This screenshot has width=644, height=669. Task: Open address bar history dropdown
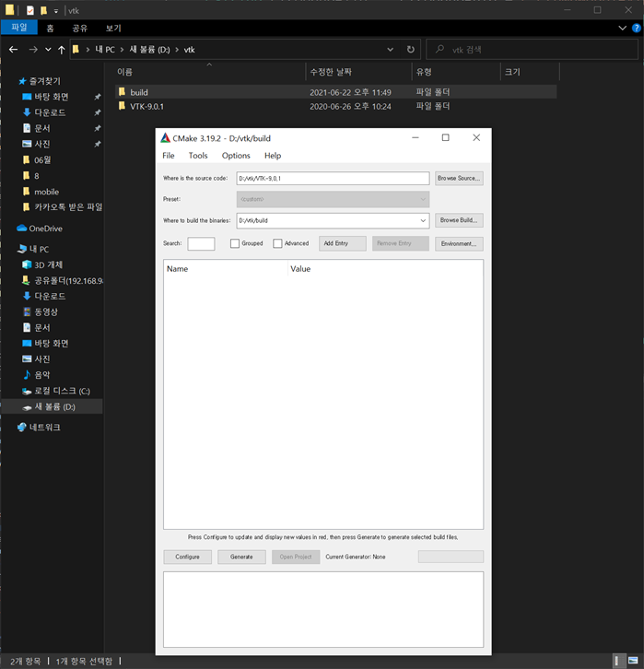[390, 50]
